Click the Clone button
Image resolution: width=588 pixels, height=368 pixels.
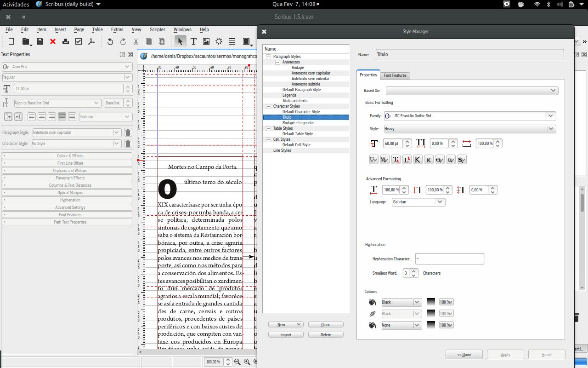pyautogui.click(x=326, y=325)
